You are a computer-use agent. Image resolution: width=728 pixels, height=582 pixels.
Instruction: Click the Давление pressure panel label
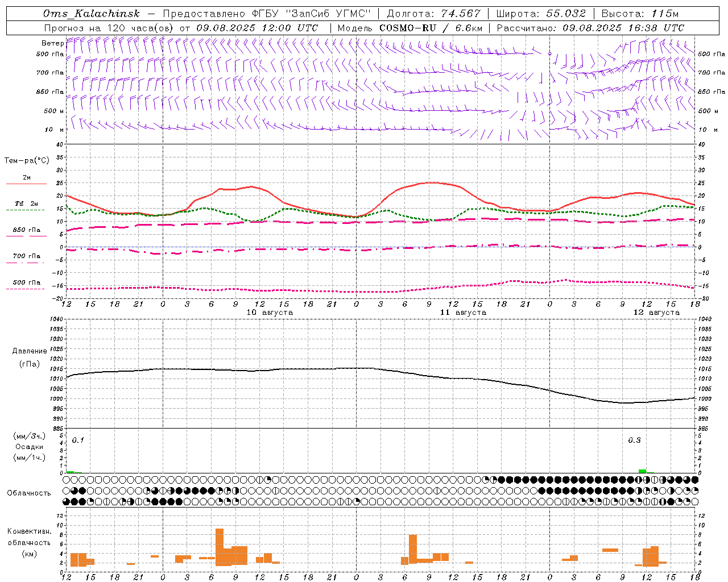(x=30, y=351)
